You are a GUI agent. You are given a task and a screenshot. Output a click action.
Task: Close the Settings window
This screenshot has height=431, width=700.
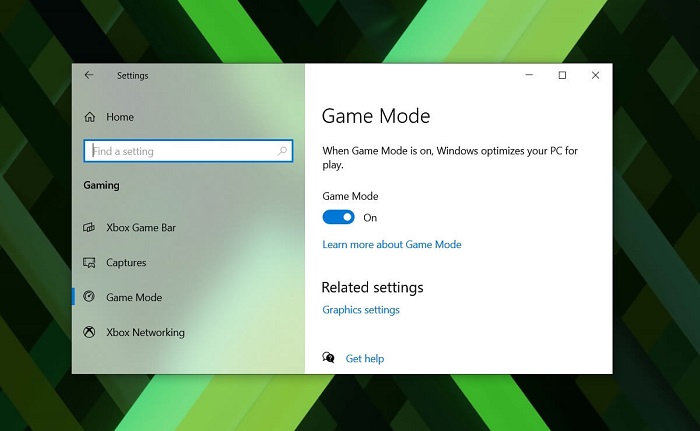[596, 75]
